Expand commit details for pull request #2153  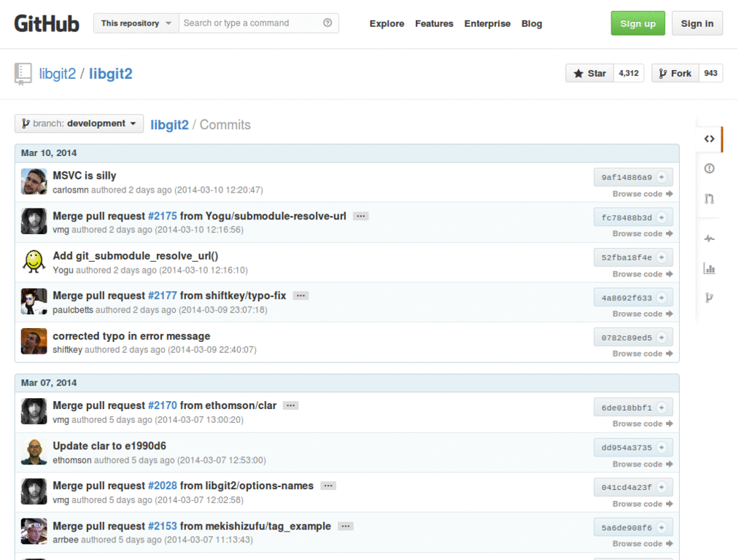(345, 526)
